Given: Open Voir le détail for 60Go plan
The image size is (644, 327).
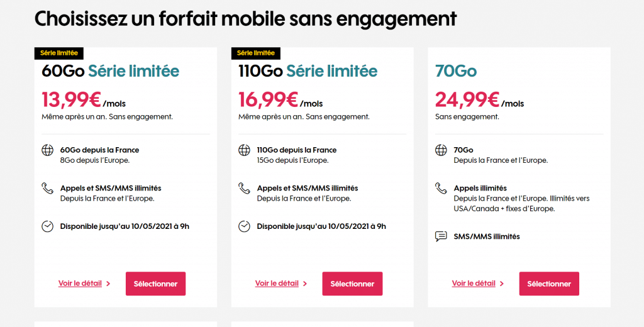Looking at the screenshot, I should [80, 284].
